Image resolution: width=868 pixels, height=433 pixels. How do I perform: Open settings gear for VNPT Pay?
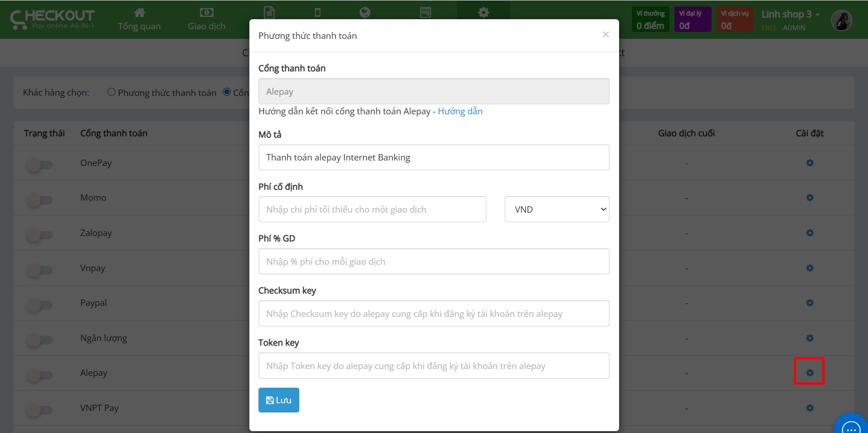point(809,408)
